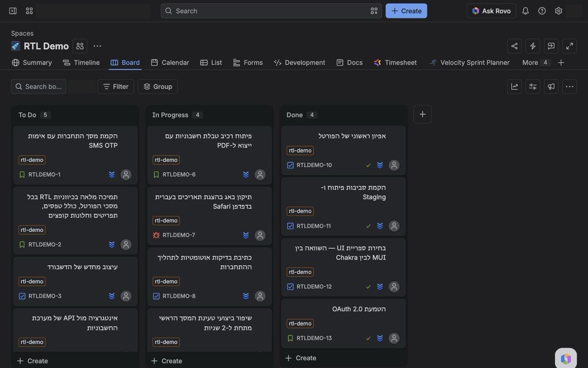Switch to the List tab
Screen dimensions: 588x368
pos(211,63)
